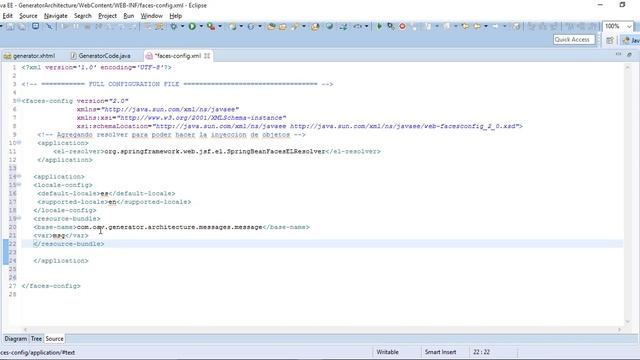Click the Writable status bar entry
The height and width of the screenshot is (360, 640).
(x=387, y=352)
